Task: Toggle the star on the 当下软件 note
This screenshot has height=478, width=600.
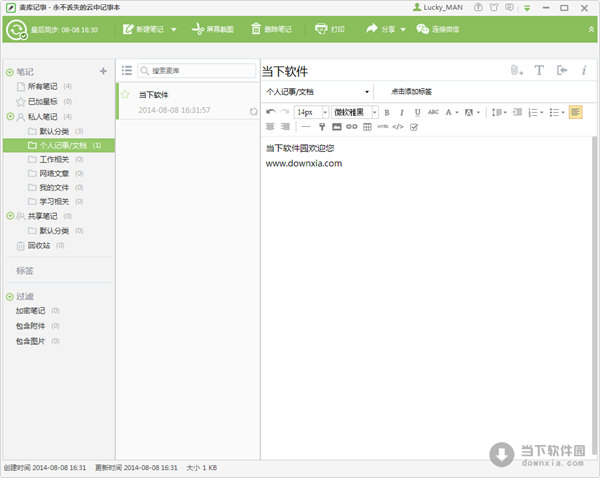Action: 126,94
